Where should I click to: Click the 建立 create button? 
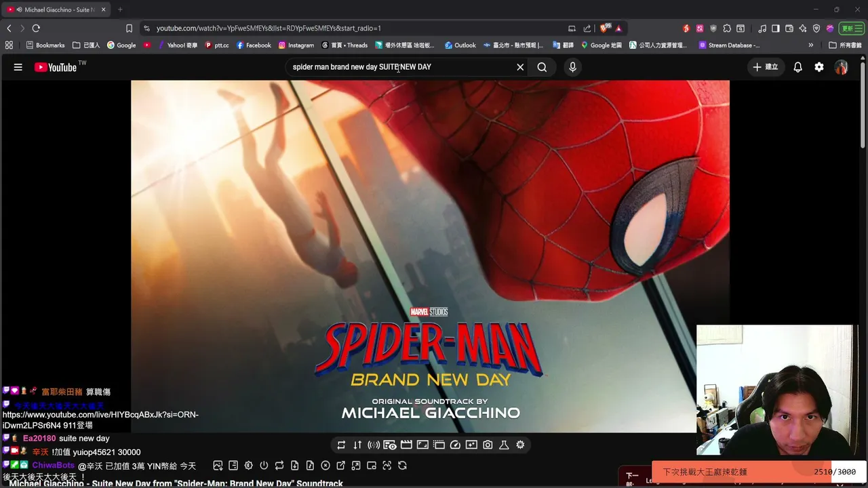pos(765,67)
